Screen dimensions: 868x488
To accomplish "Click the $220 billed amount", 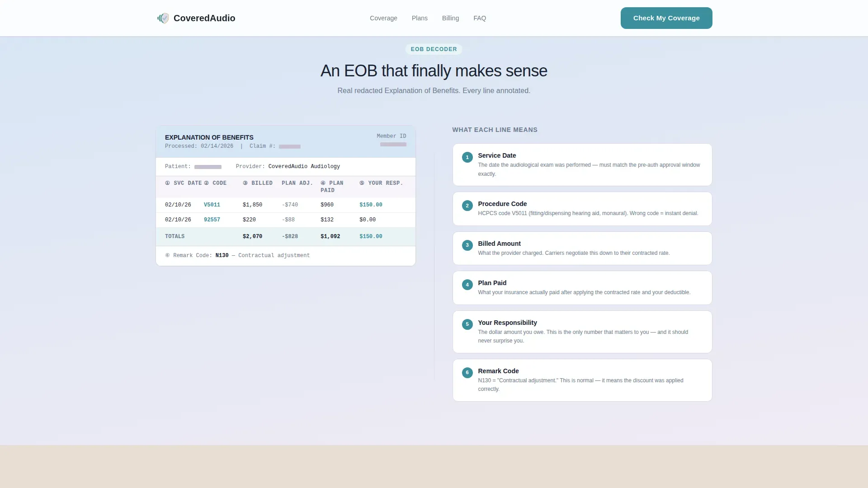I will click(249, 220).
